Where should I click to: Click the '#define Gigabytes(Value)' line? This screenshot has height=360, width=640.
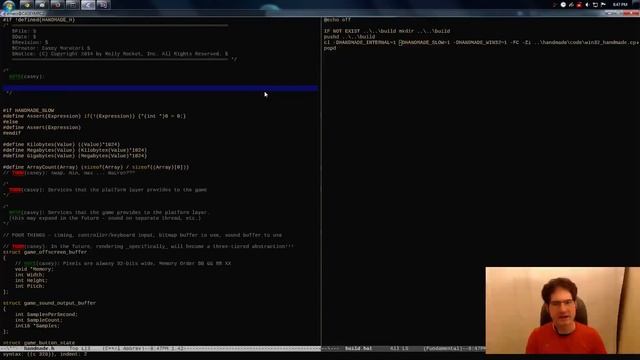pos(75,156)
